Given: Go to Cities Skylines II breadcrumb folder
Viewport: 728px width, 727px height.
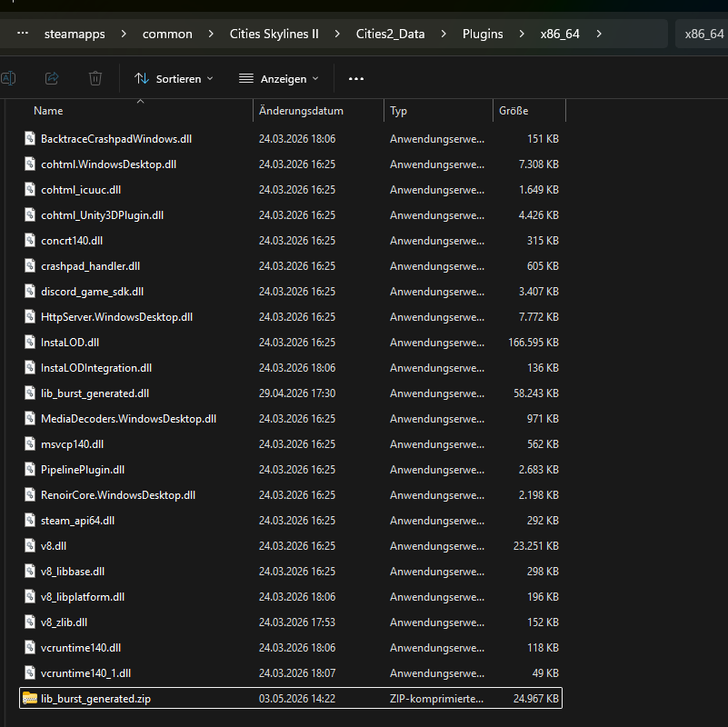Looking at the screenshot, I should 274,34.
